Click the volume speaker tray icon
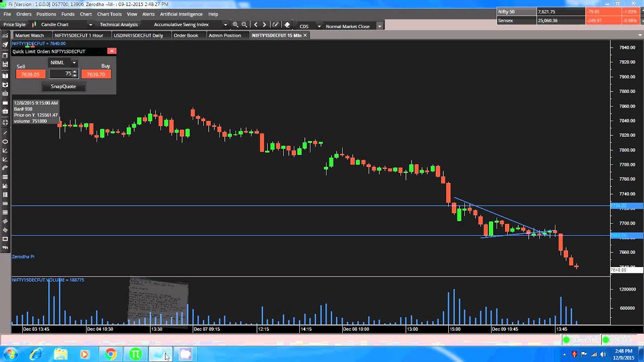The width and height of the screenshot is (644, 362). (x=603, y=354)
